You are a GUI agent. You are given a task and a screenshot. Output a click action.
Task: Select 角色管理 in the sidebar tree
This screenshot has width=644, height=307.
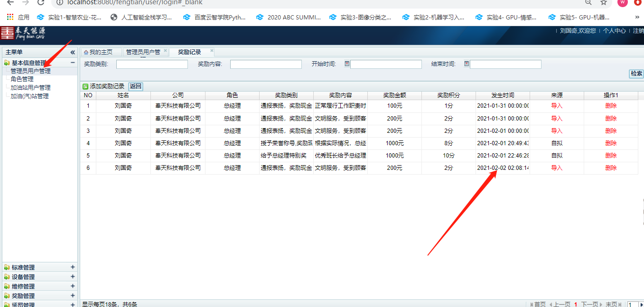22,79
